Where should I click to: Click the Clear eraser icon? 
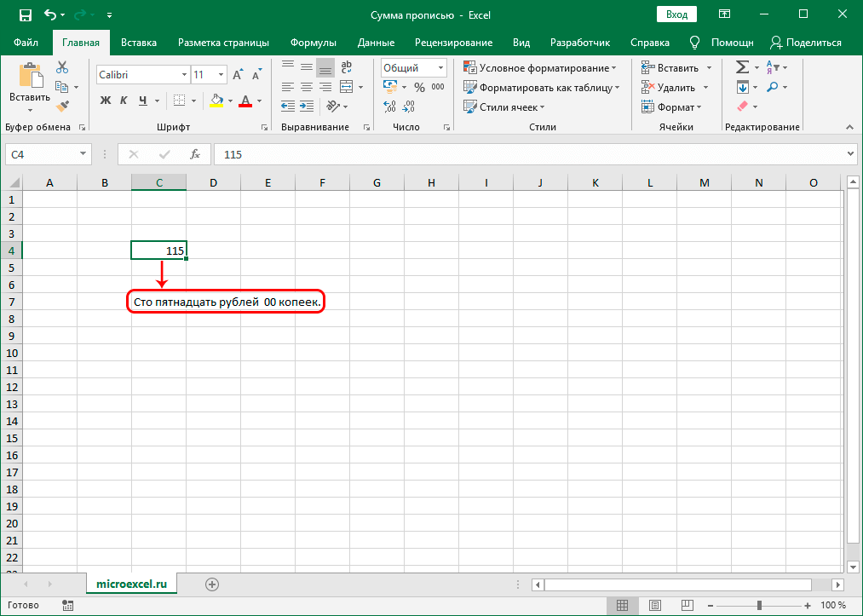click(743, 106)
